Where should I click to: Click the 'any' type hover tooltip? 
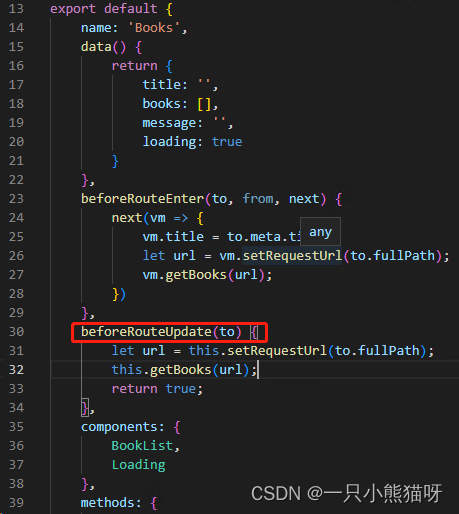320,232
